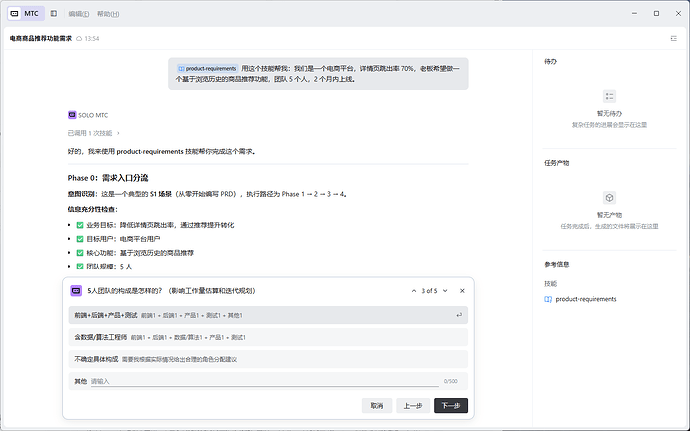Click the 暂无待办 checklist icon
This screenshot has width=690, height=431.
tap(609, 96)
